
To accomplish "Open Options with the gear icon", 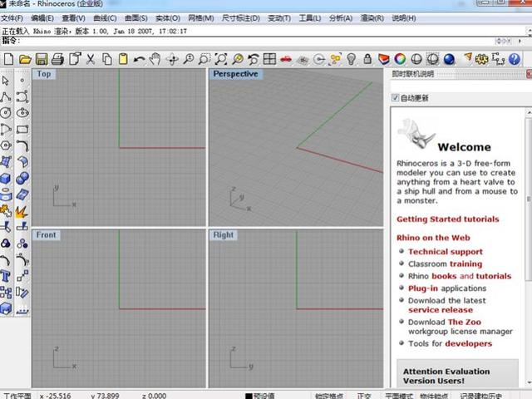I will (x=481, y=60).
